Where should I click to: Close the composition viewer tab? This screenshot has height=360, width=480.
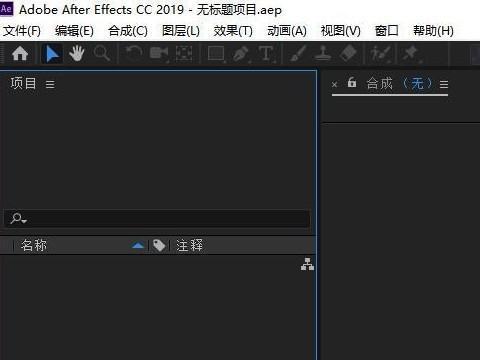pos(335,84)
